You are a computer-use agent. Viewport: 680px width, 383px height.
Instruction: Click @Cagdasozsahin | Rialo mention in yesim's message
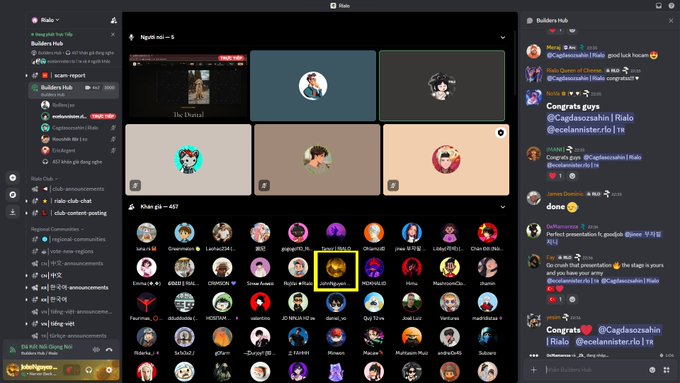tap(604, 335)
